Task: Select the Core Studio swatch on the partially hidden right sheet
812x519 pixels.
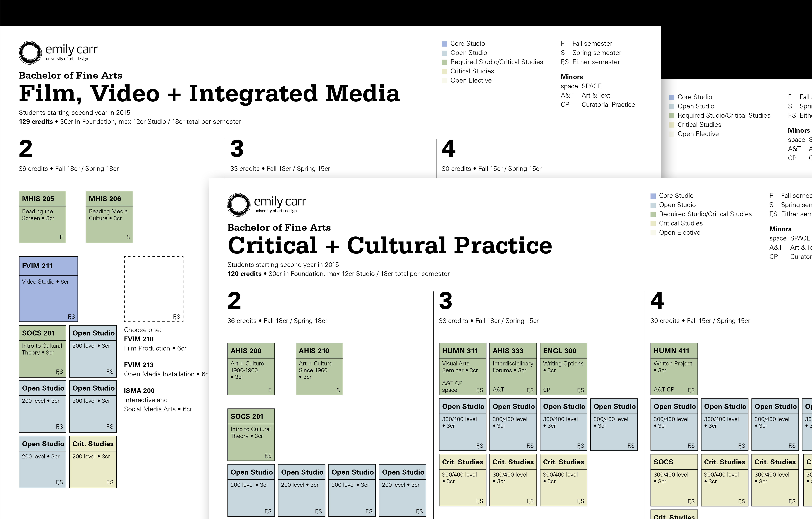Action: click(x=672, y=97)
